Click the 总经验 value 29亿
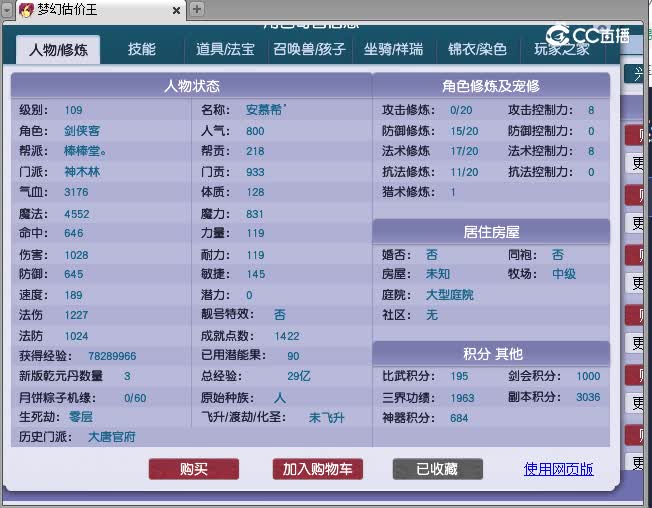This screenshot has height=508, width=652. [299, 376]
